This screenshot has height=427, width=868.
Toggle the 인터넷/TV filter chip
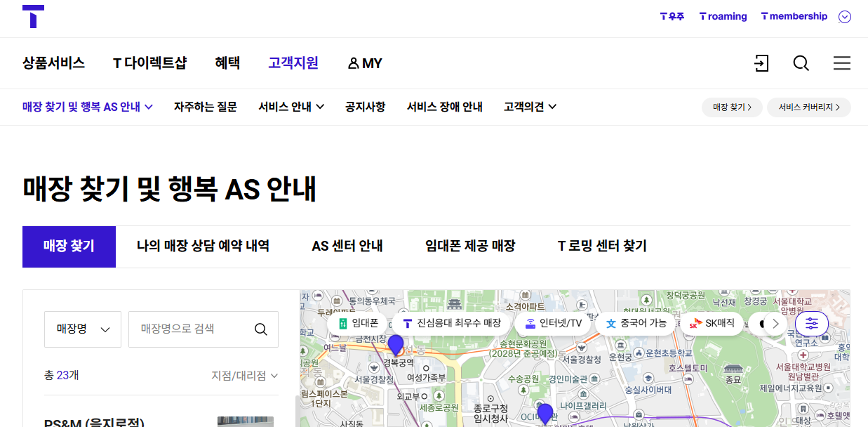coord(554,324)
